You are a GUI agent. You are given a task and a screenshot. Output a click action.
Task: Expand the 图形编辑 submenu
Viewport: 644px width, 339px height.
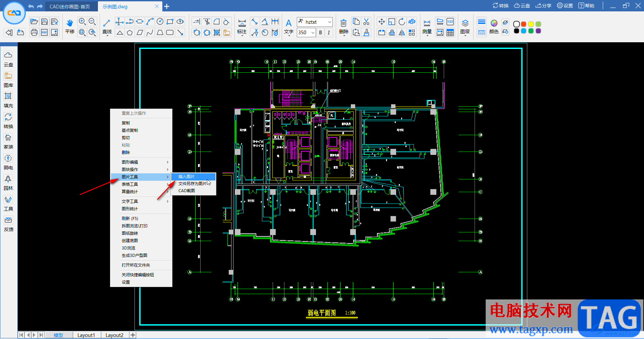[x=141, y=162]
